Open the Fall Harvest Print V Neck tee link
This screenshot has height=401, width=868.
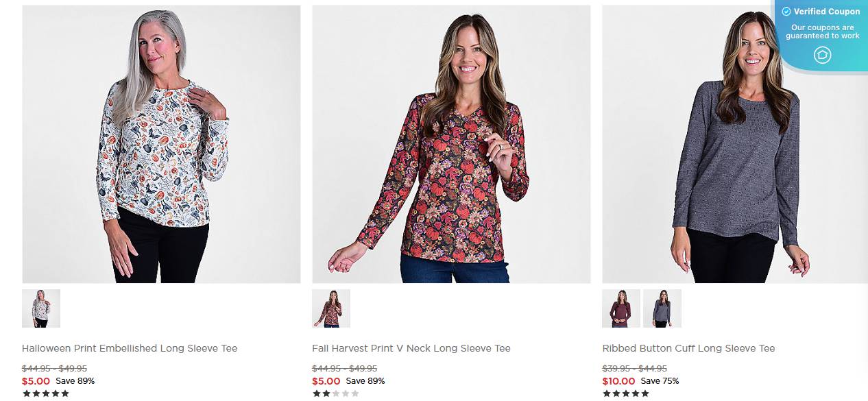411,348
